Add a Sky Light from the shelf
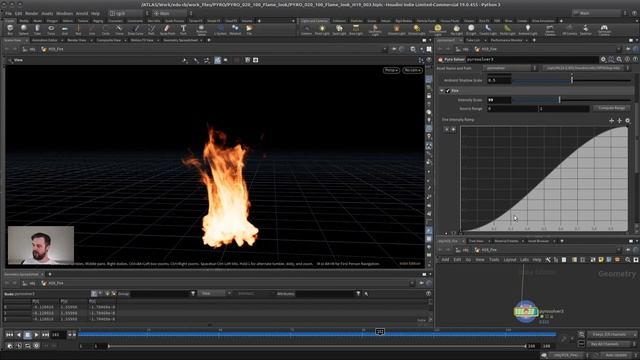The image size is (640, 360). [x=456, y=29]
